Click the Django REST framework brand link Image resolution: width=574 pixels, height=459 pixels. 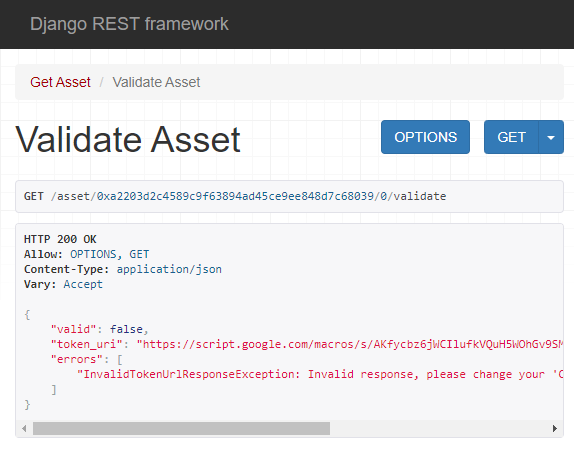click(x=129, y=24)
